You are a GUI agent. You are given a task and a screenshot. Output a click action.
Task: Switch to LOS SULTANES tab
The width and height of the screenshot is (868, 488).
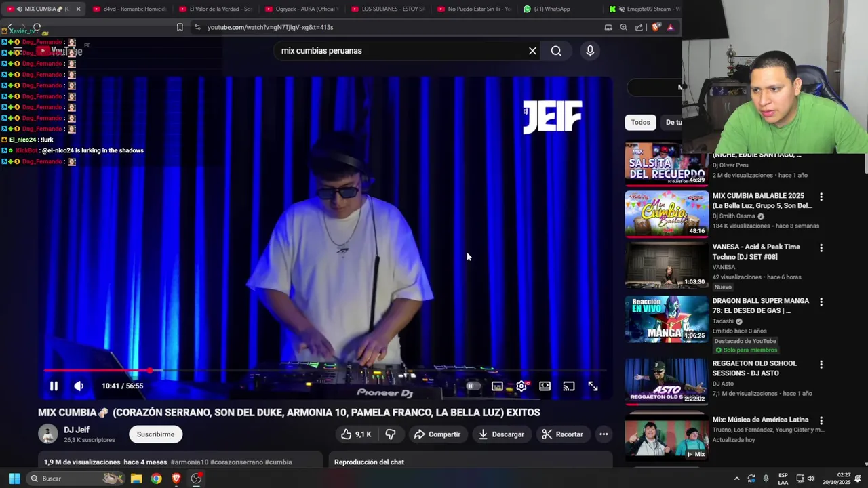click(x=387, y=9)
